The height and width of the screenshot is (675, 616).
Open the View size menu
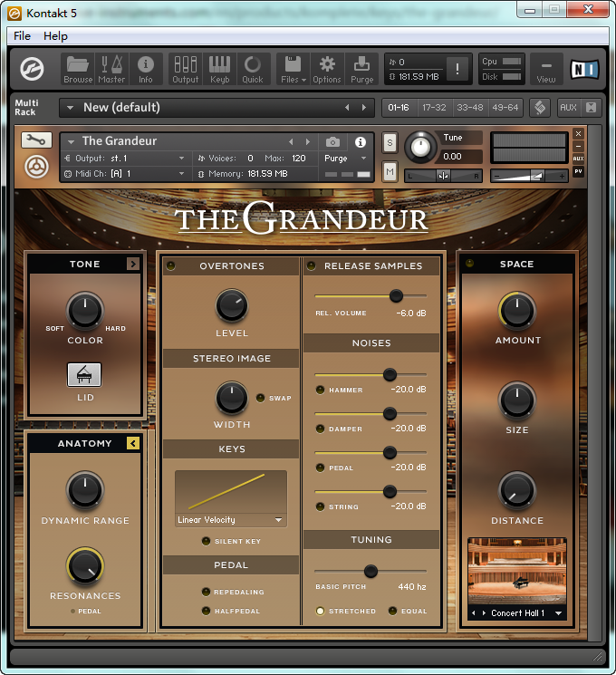click(546, 69)
